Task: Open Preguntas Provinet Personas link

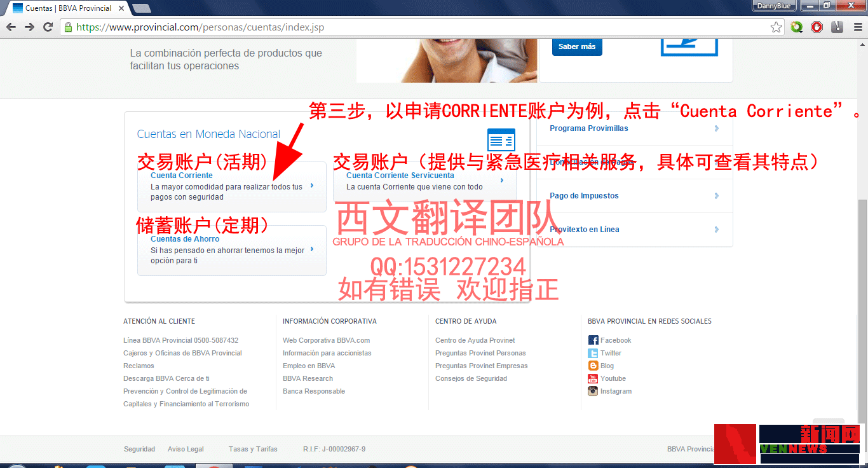Action: point(480,353)
